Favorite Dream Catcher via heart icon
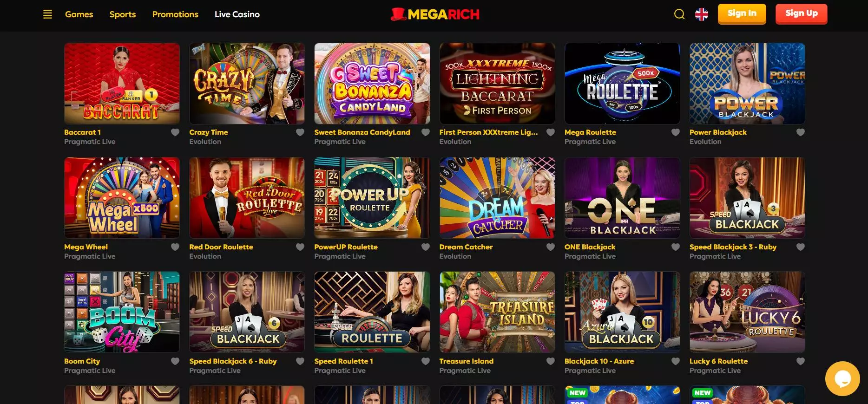 (551, 247)
